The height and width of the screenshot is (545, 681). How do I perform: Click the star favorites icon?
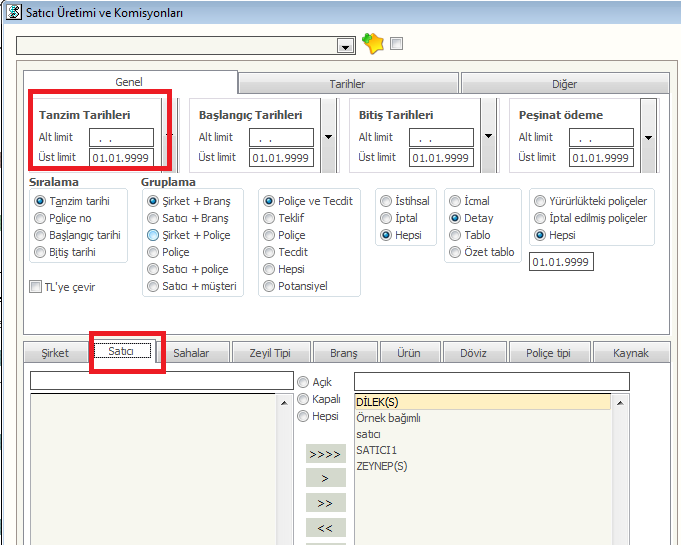(373, 44)
